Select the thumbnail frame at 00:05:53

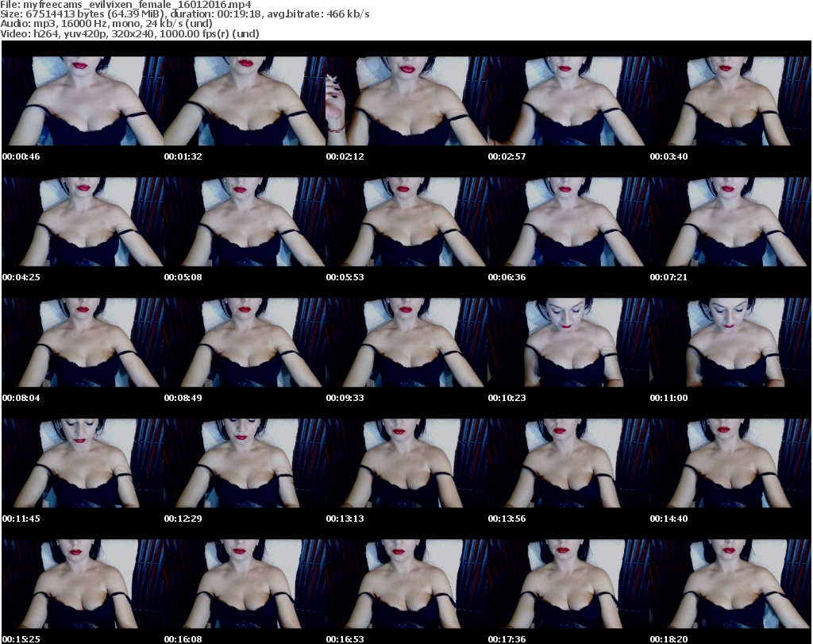(406, 222)
